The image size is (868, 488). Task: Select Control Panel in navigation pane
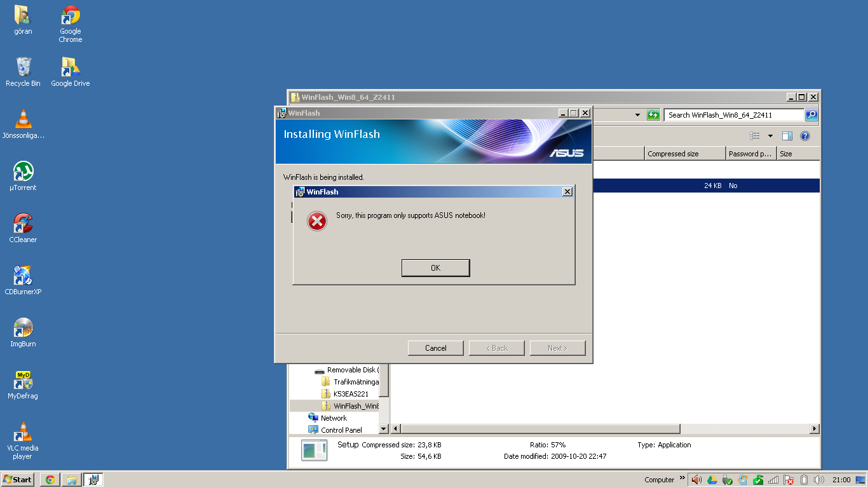click(x=335, y=430)
